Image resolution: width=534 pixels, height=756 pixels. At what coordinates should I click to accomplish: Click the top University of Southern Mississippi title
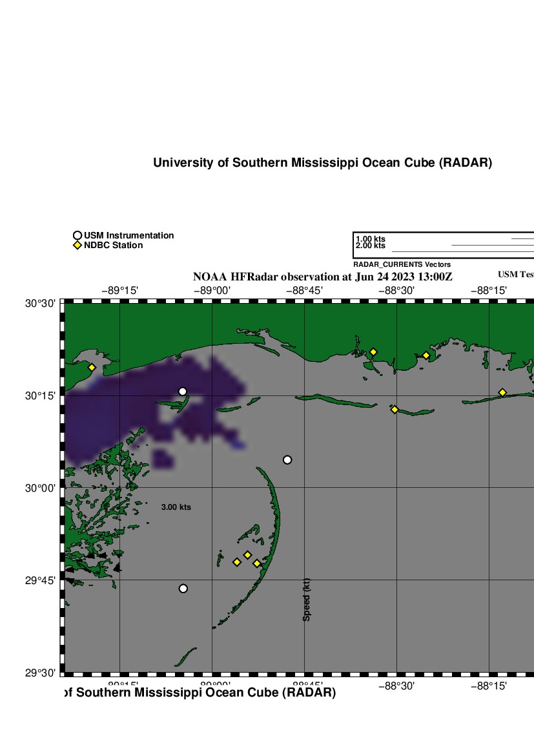322,163
